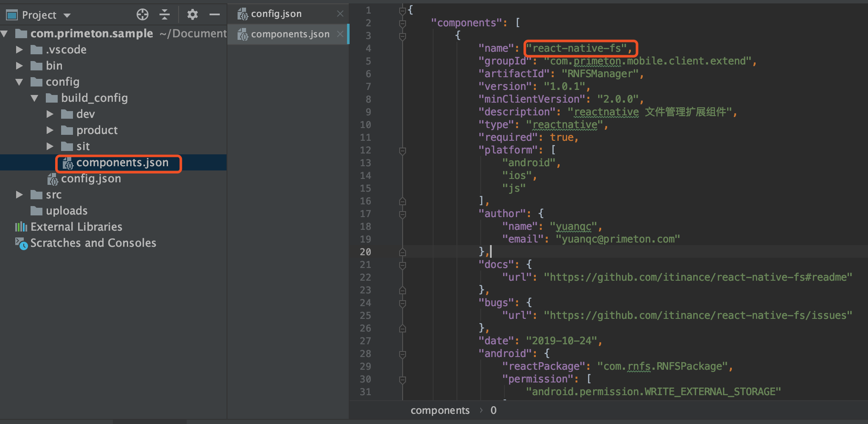
Task: Close the components.json editor tab
Action: coord(340,34)
